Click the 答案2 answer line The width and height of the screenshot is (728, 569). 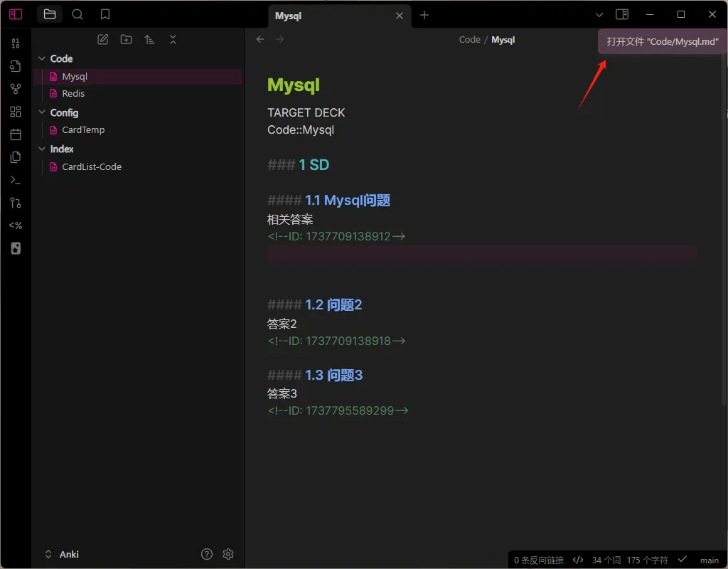coord(282,324)
